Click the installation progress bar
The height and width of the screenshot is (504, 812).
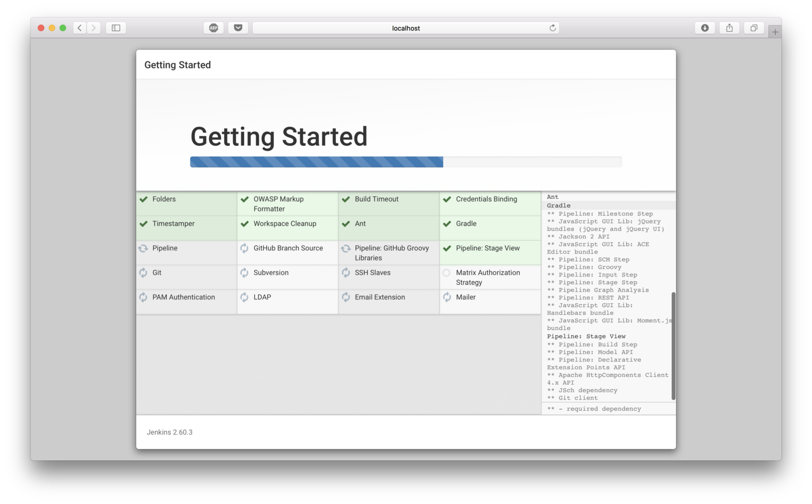[x=406, y=162]
